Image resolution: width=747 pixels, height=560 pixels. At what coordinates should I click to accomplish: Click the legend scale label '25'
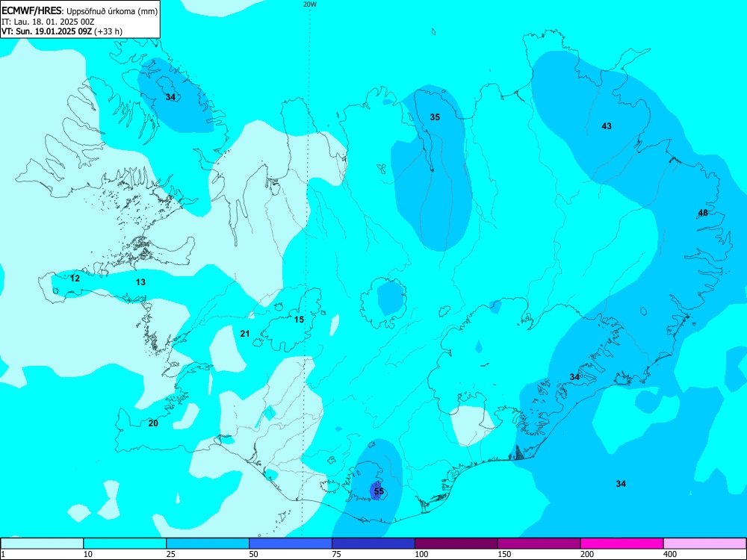[x=171, y=554]
